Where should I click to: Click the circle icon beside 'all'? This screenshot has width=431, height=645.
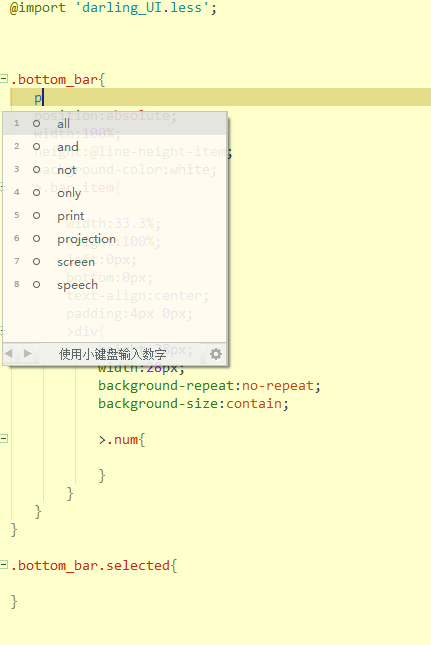click(x=37, y=123)
